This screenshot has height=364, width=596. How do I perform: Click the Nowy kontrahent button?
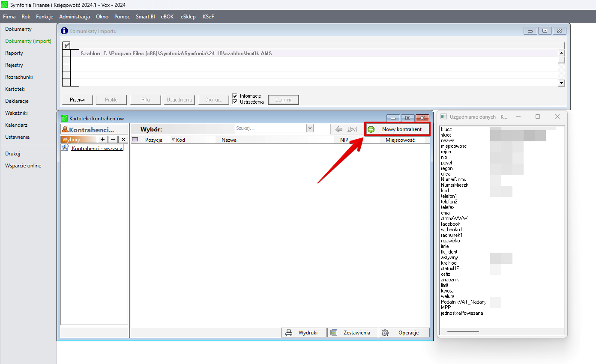click(397, 129)
